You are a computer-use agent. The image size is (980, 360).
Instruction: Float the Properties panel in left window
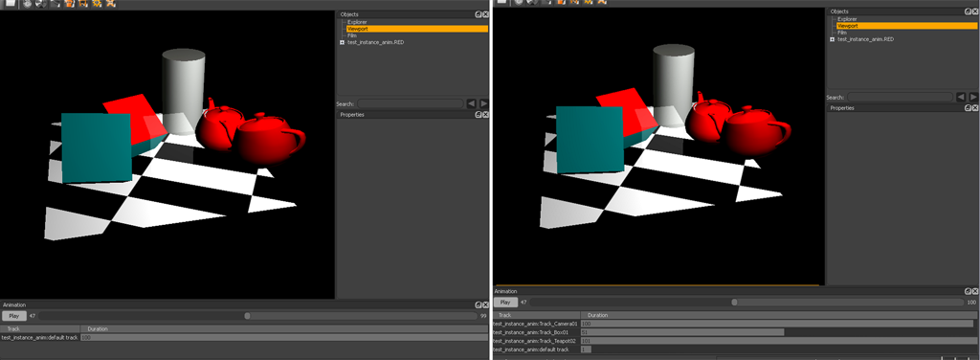479,115
